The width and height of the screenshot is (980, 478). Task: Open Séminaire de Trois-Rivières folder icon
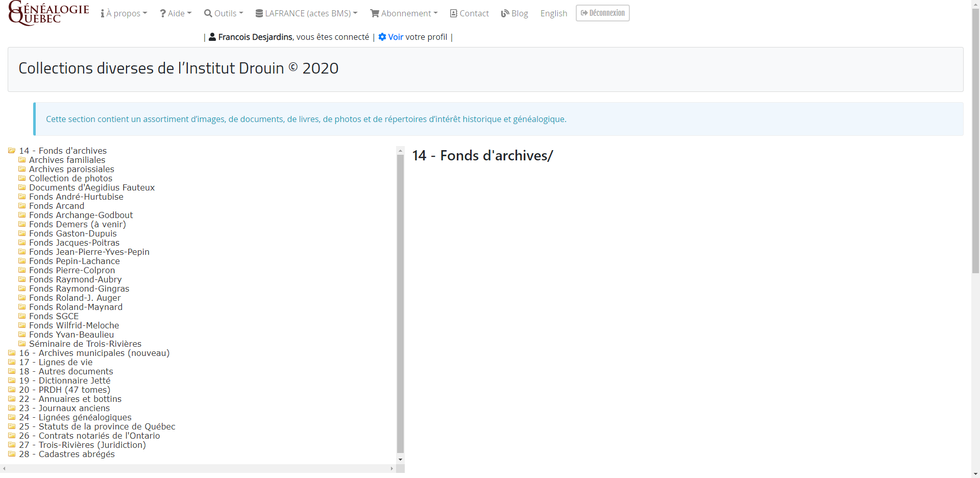pos(22,344)
